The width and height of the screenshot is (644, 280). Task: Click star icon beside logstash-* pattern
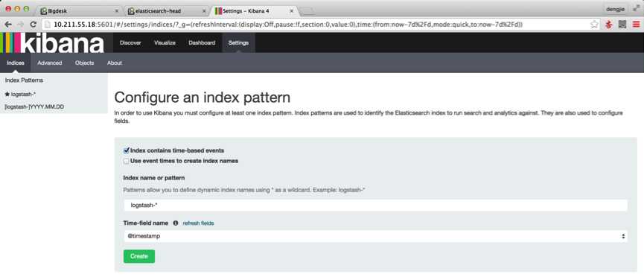point(7,94)
